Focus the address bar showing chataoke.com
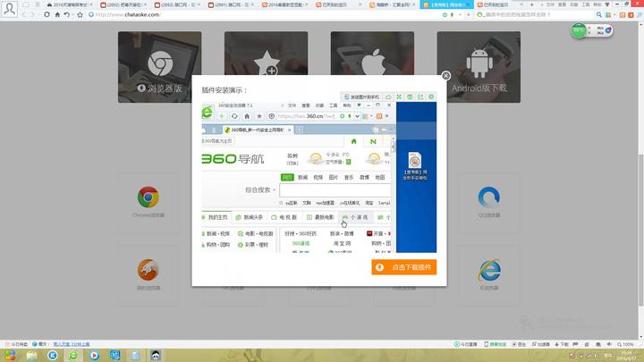The height and width of the screenshot is (362, 644). pyautogui.click(x=263, y=15)
